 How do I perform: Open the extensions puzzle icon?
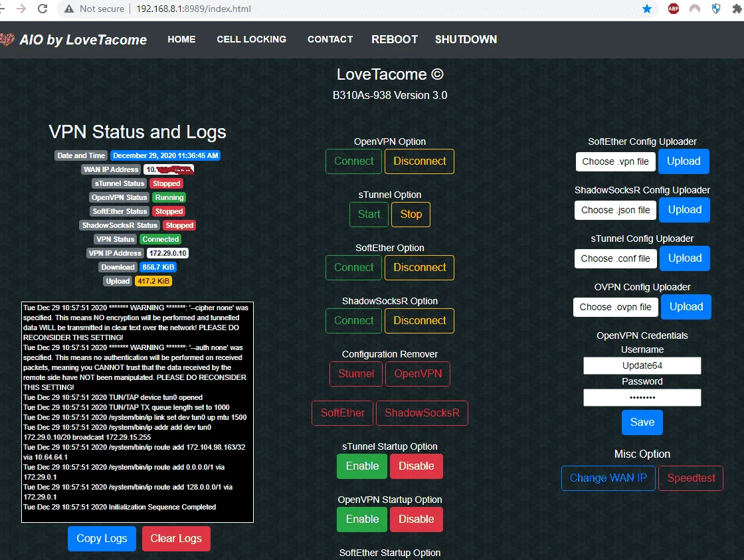click(x=737, y=9)
